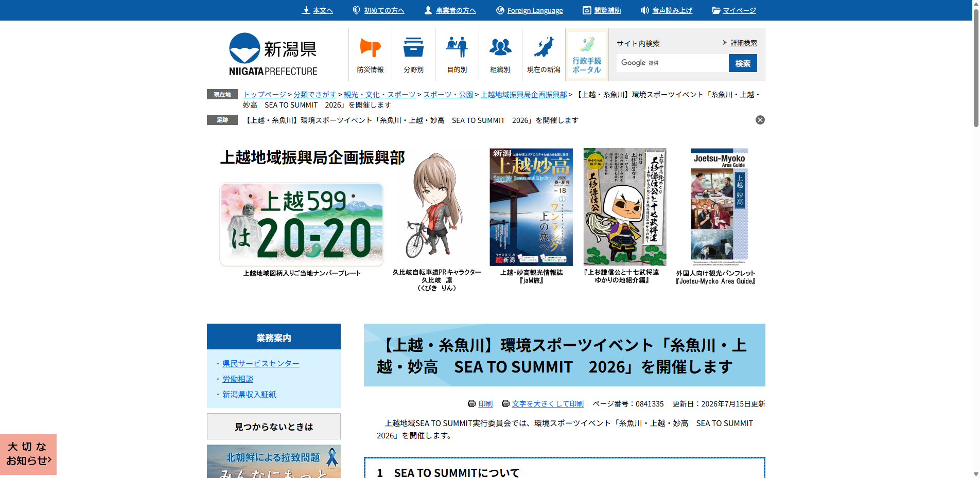Viewport: 980px width, 478px height.
Task: Open 現在の新潟 map icon
Action: pyautogui.click(x=544, y=55)
